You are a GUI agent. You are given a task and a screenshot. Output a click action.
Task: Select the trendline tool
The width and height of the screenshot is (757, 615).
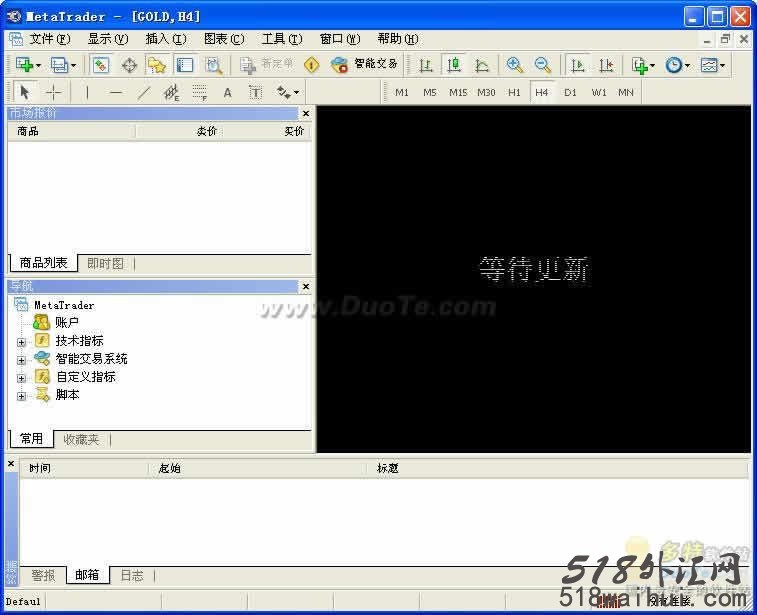click(x=143, y=92)
